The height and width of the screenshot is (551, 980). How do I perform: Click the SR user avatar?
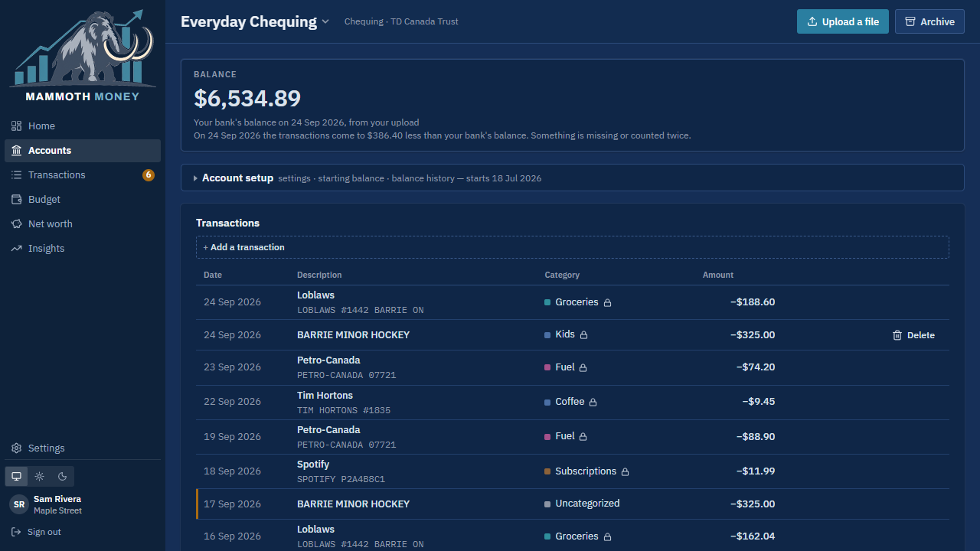pyautogui.click(x=19, y=504)
